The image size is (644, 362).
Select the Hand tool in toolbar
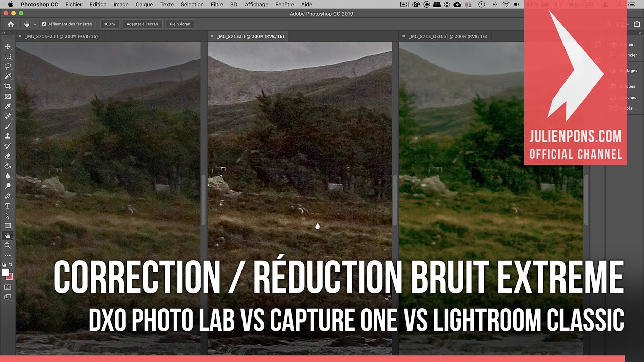8,235
